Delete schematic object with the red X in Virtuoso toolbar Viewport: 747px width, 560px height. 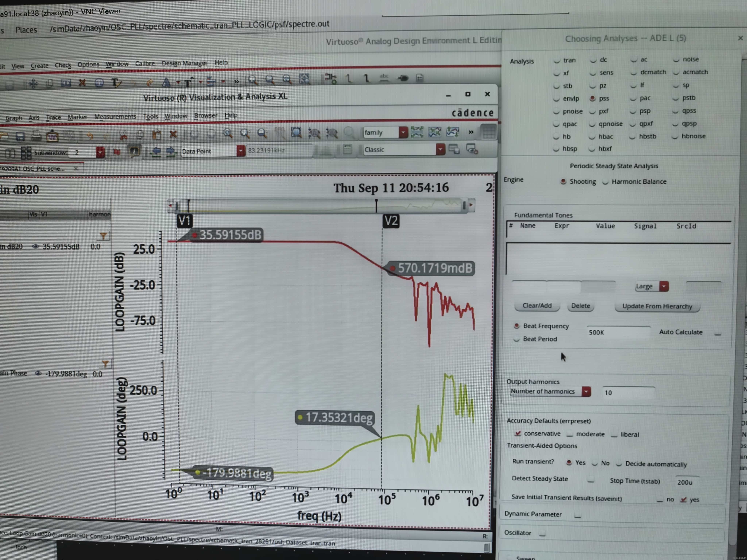click(82, 83)
